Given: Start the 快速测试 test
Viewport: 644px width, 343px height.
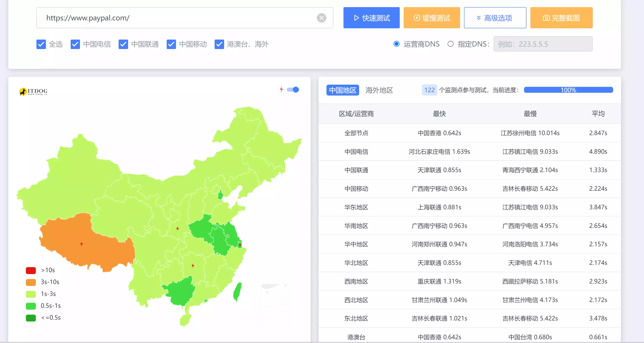Looking at the screenshot, I should point(372,18).
